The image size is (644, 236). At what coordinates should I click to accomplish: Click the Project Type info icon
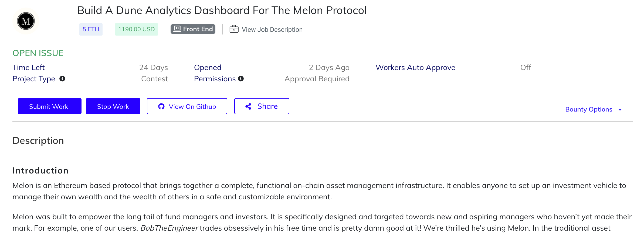62,79
